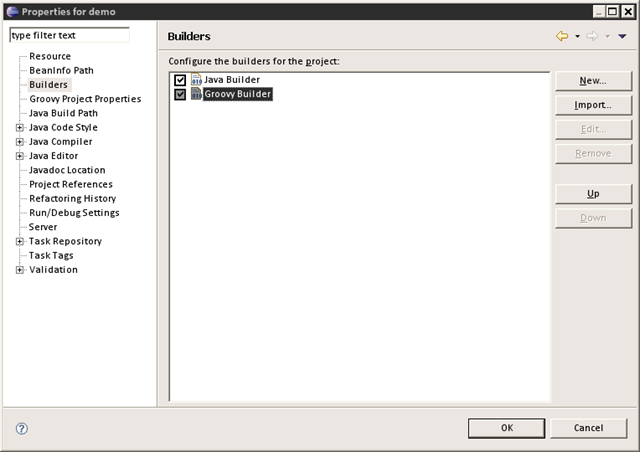
Task: Expand the Task Repository node
Action: coord(19,241)
